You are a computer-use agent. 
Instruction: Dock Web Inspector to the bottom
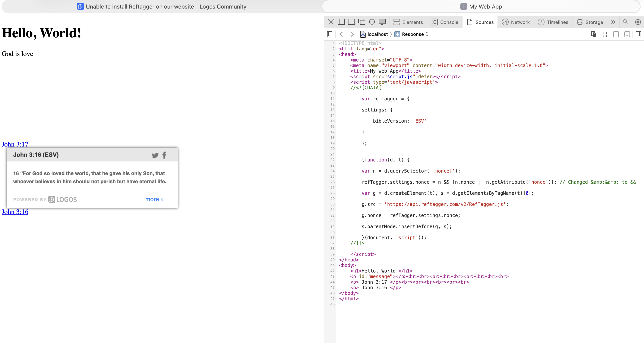[351, 22]
